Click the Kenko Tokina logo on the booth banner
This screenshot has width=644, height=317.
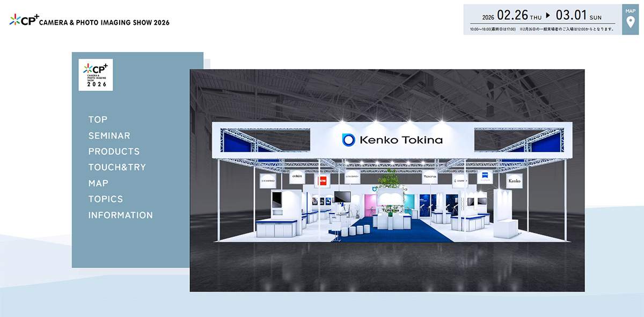(392, 140)
